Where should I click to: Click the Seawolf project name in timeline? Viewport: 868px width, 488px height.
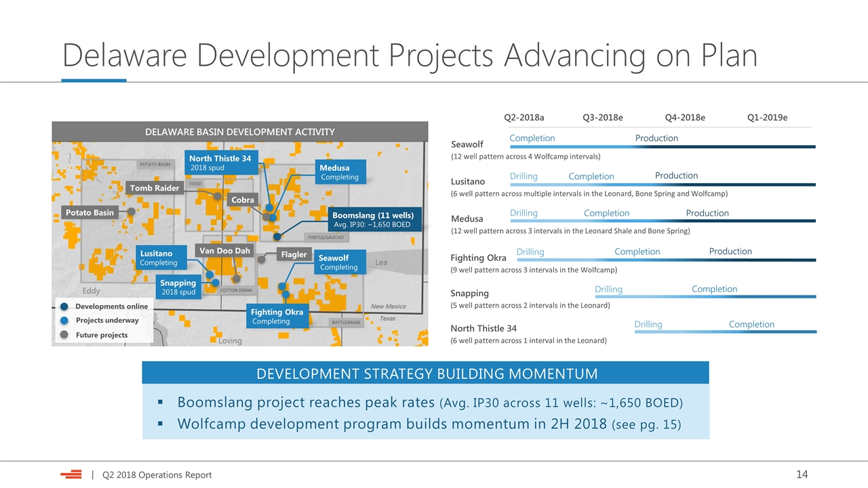pyautogui.click(x=467, y=144)
